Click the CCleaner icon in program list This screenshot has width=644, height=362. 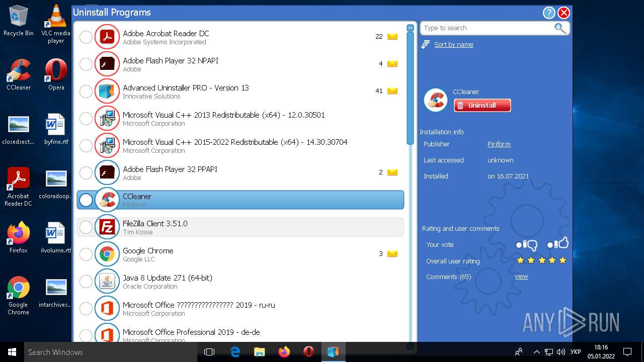pos(107,200)
